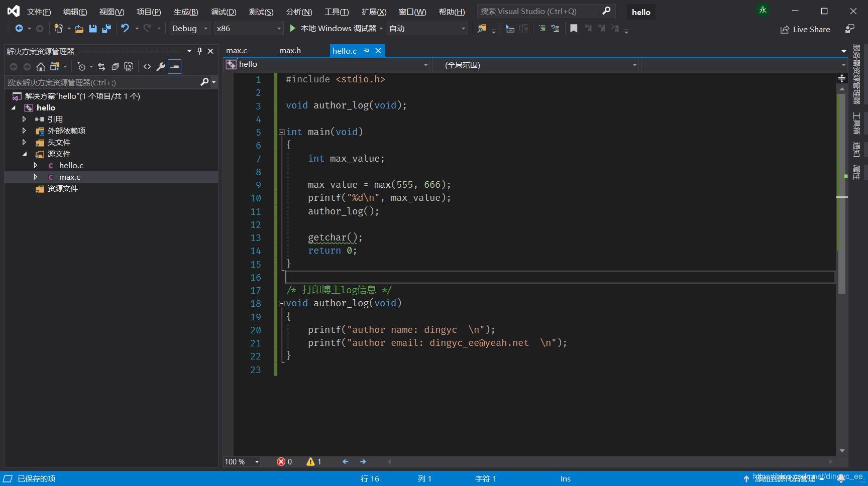Open the 调试(D) menu
The image size is (868, 486).
point(223,12)
